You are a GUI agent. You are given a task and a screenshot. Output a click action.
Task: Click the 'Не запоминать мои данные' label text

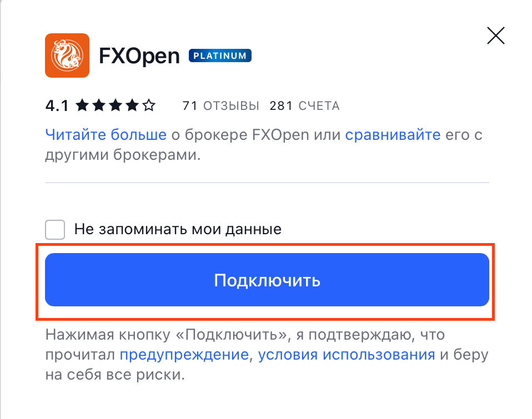click(x=178, y=230)
